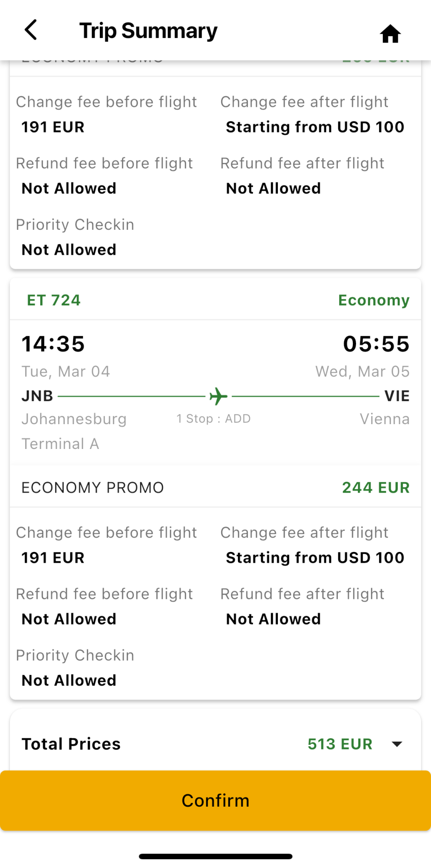
Task: Select flight number ET 724
Action: pyautogui.click(x=53, y=300)
